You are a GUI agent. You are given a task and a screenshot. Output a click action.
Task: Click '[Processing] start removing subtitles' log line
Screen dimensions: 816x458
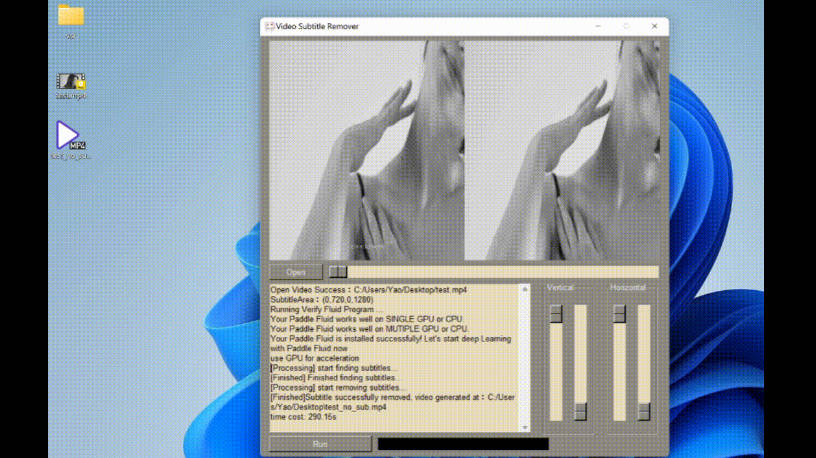pos(337,388)
